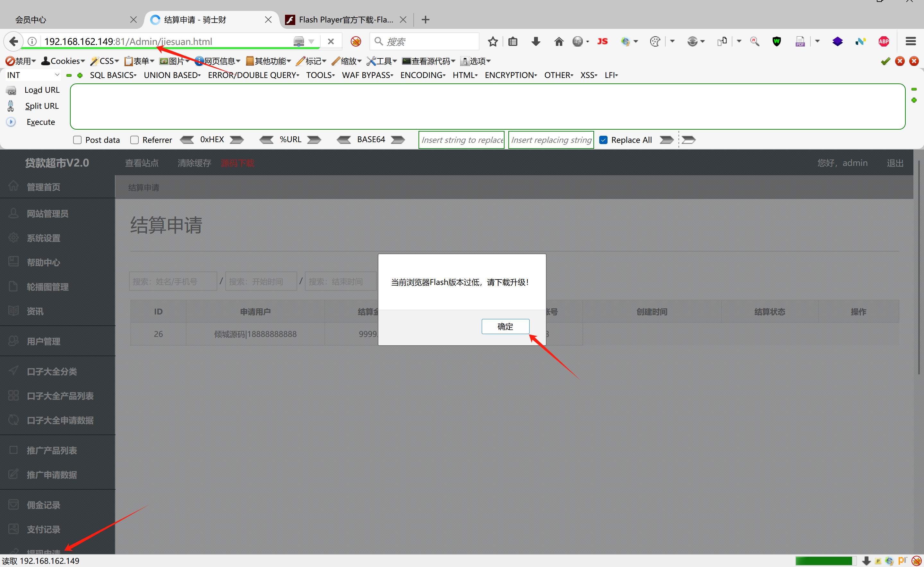Enable the Post data checkbox
Image resolution: width=924 pixels, height=567 pixels.
[x=77, y=140]
